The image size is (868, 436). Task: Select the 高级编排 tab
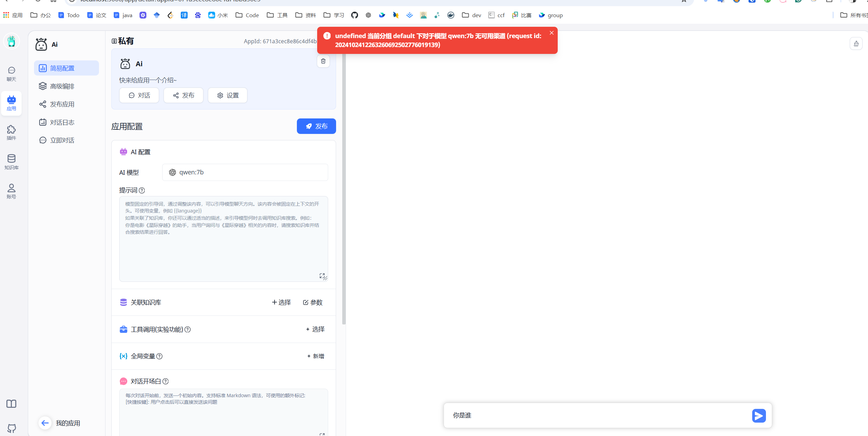click(66, 86)
